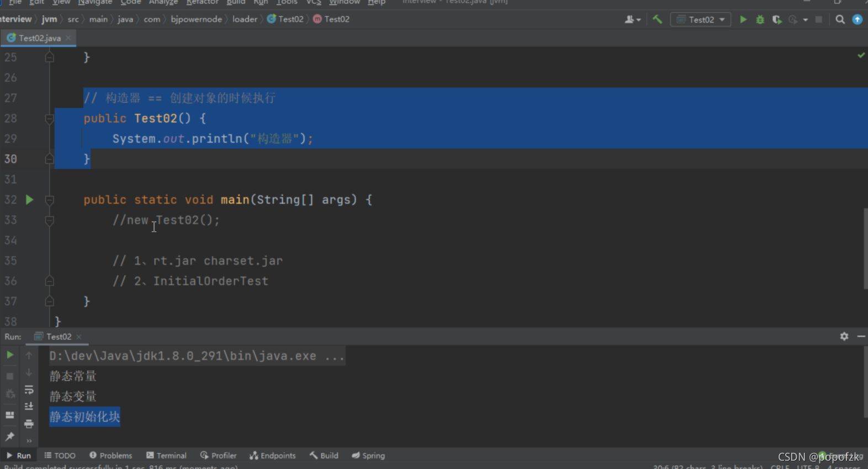Open the Spring tool window
The image size is (868, 469).
[x=368, y=456]
